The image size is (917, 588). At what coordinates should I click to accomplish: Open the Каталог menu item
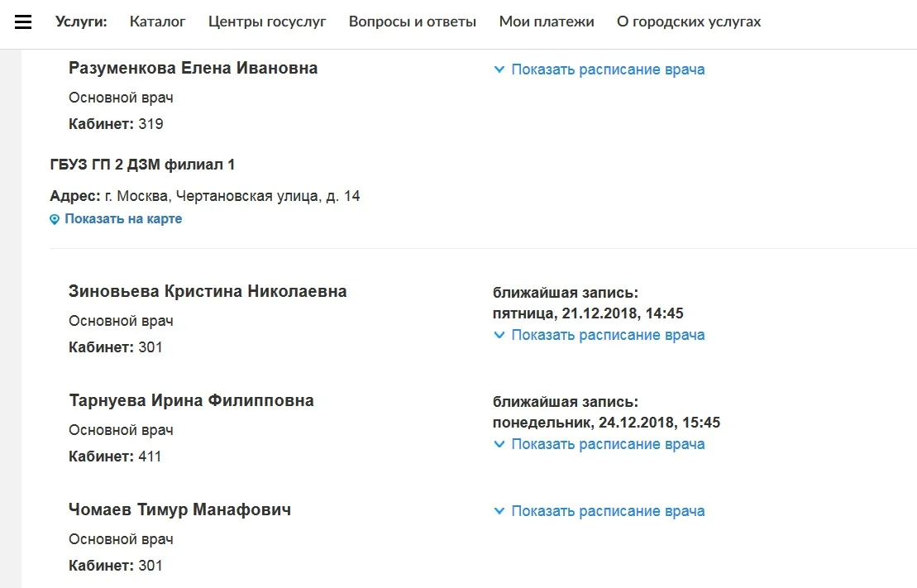point(157,22)
